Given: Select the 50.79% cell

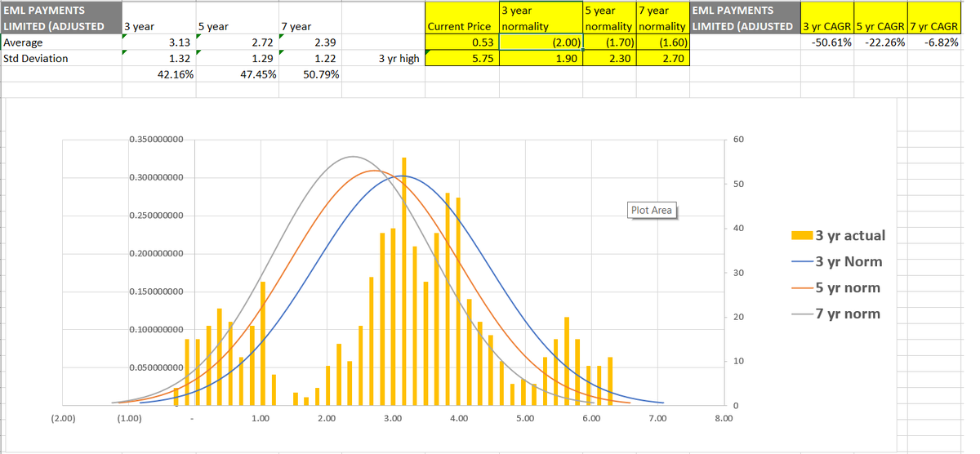Looking at the screenshot, I should click(x=310, y=74).
